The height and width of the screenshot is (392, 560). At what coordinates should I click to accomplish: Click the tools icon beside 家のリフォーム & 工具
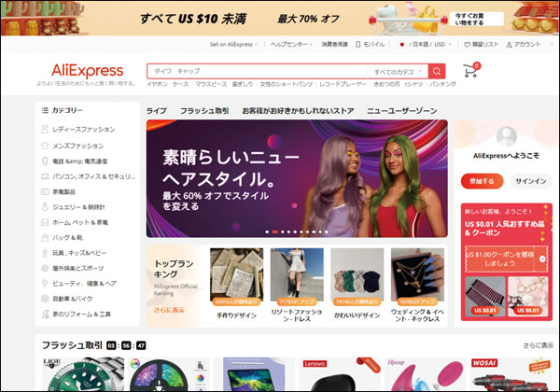click(45, 315)
